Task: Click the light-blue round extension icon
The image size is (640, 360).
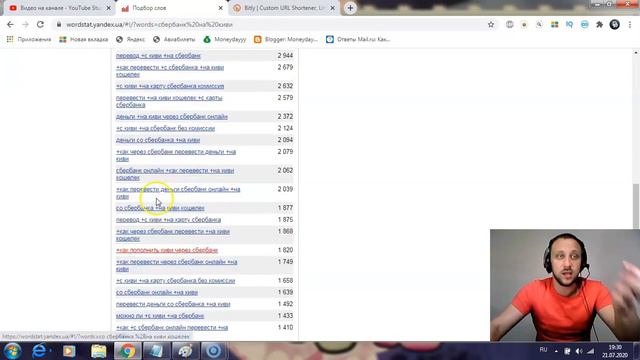Action: click(x=584, y=24)
